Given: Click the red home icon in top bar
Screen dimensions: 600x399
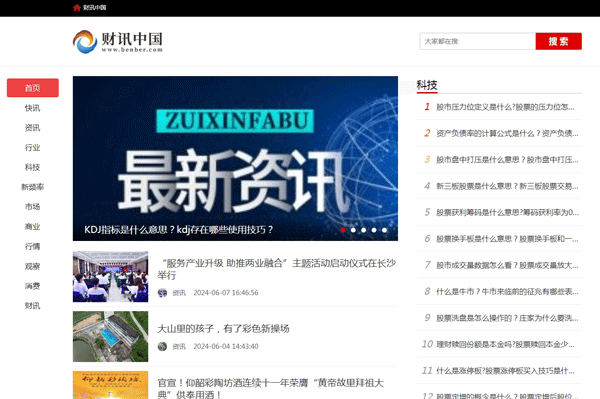Looking at the screenshot, I should tap(77, 7).
